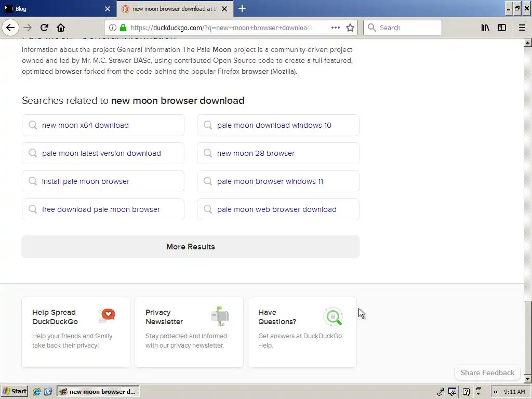
Task: Reload the current page
Action: point(44,28)
